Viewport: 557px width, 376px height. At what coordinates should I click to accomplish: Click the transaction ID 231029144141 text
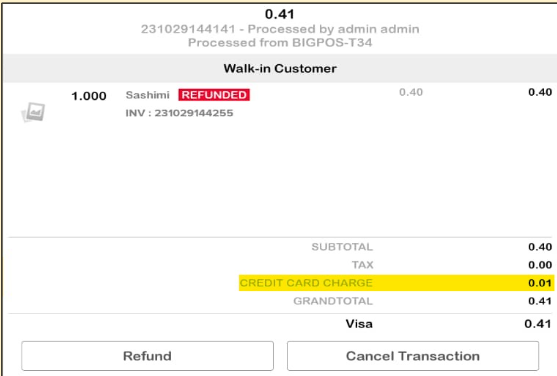(188, 29)
